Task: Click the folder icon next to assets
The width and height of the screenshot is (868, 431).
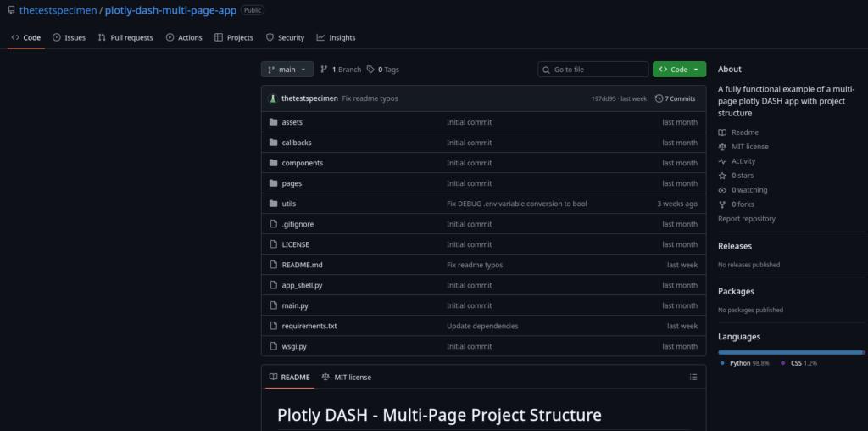Action: pos(273,122)
